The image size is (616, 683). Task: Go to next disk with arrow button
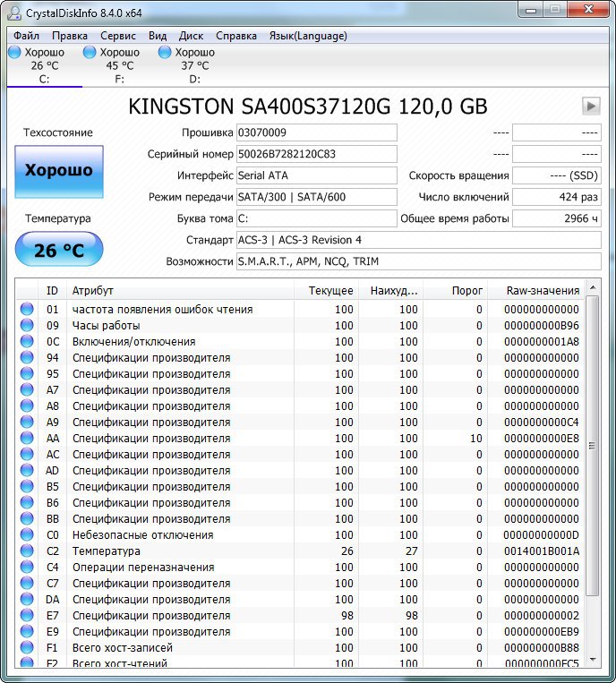[591, 106]
